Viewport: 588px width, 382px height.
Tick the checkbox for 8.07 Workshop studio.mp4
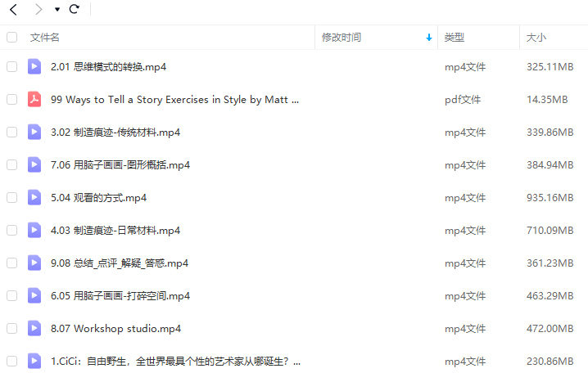click(x=11, y=329)
